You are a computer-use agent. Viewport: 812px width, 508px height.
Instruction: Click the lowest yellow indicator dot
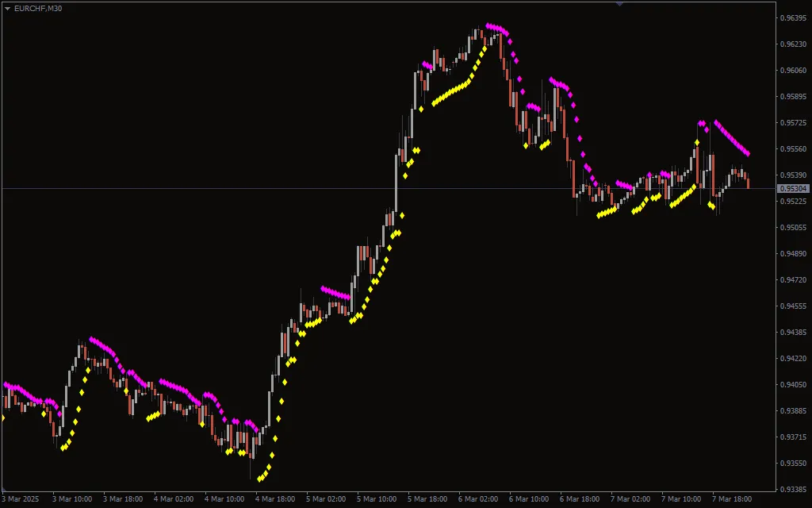(259, 478)
